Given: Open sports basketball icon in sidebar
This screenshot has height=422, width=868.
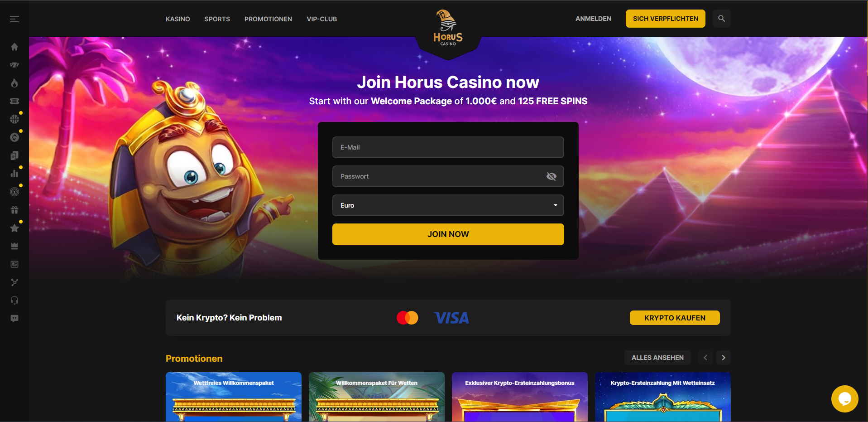Looking at the screenshot, I should coord(14,119).
